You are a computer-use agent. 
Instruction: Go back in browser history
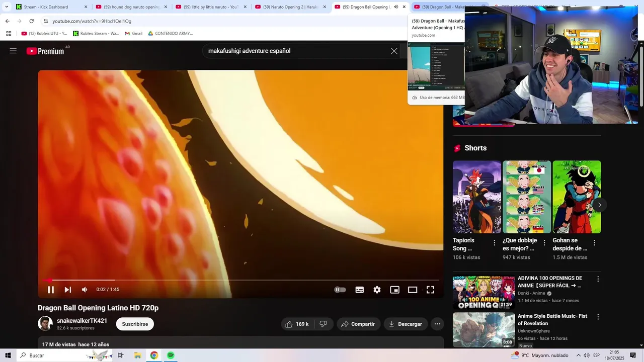coord(7,21)
